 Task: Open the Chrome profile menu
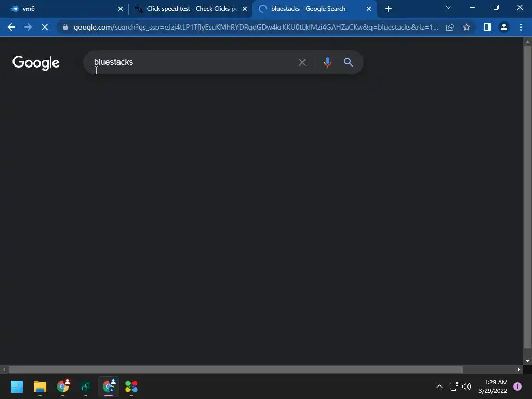[x=504, y=27]
